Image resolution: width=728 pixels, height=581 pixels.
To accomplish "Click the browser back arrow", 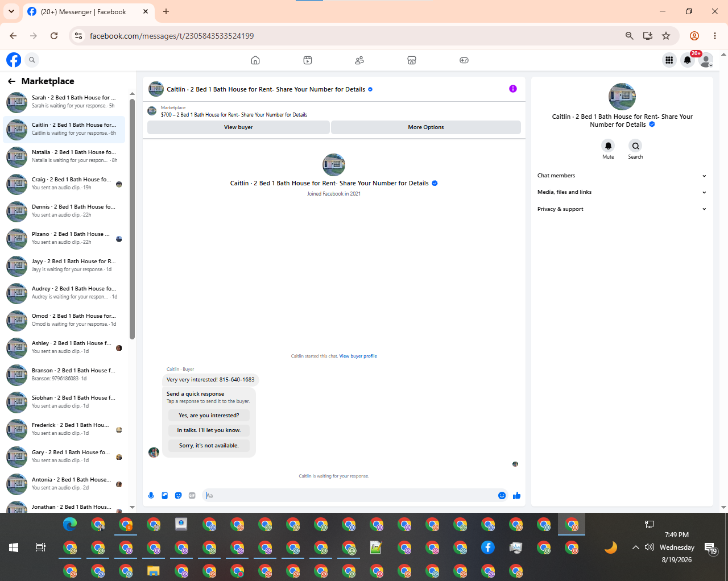I will click(13, 36).
